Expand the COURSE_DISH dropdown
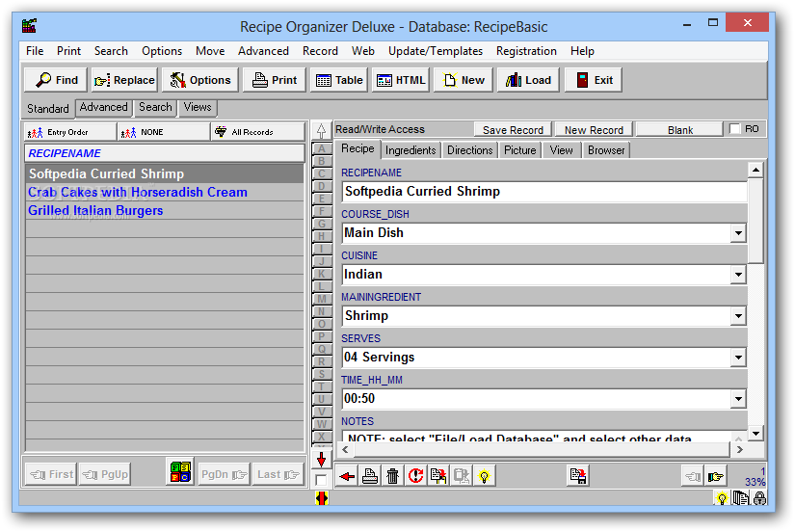795x532 pixels. (x=738, y=233)
